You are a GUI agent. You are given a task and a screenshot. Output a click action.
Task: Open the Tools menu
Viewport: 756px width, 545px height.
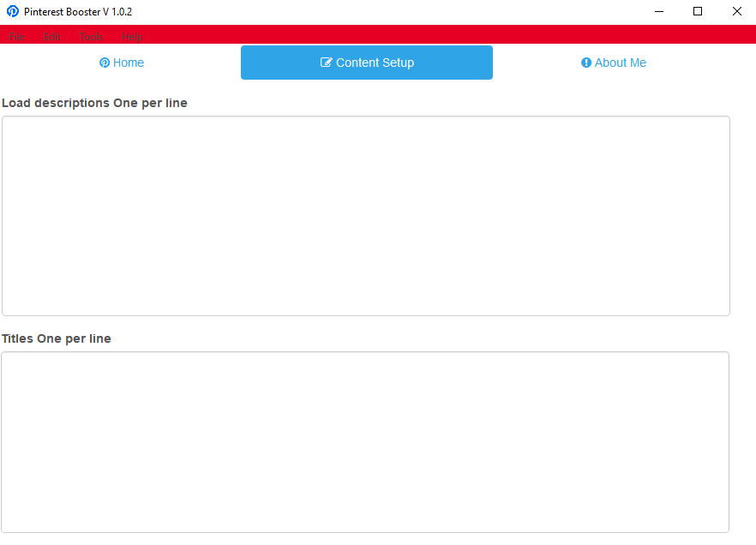point(90,37)
